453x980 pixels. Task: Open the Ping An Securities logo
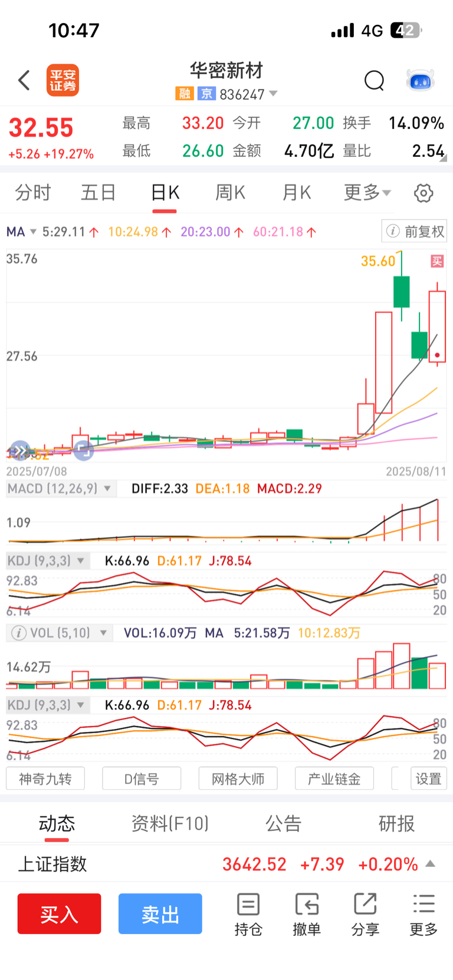point(63,80)
